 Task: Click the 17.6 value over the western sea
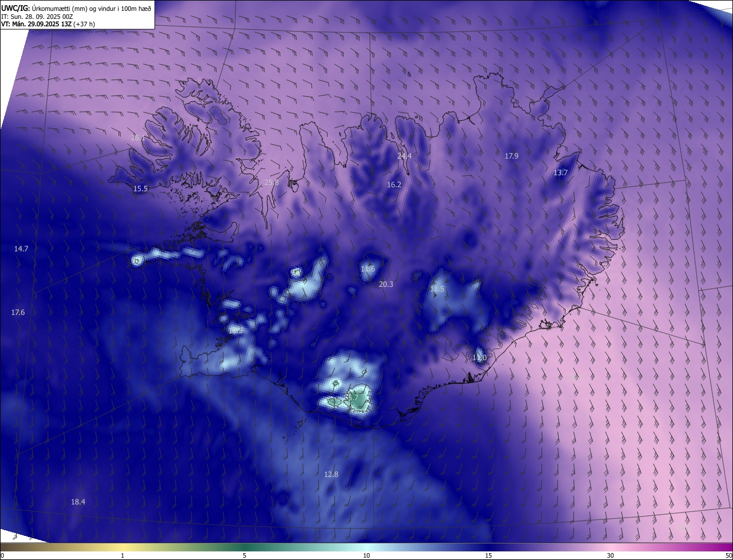coord(18,312)
